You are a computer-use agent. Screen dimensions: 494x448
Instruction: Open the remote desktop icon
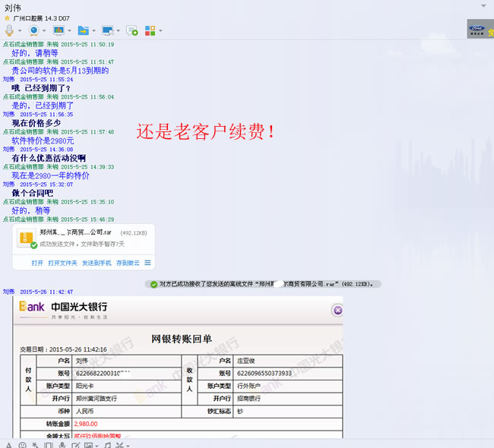coord(108,30)
